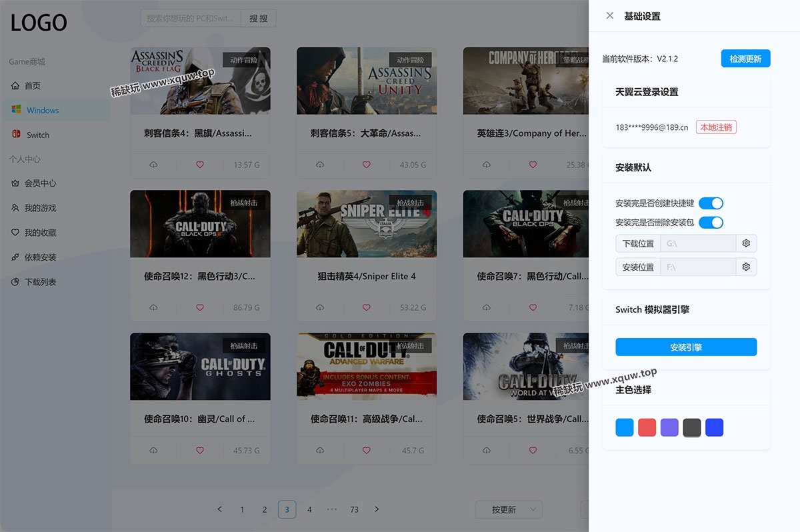
Task: Click game title 狙击精英4/Sniper Elite 4
Action: 367,276
